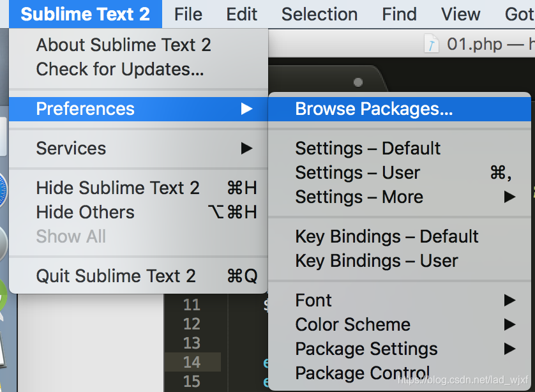Choose About Sublime Text 2
Viewport: 535px width, 392px height.
tap(139, 45)
